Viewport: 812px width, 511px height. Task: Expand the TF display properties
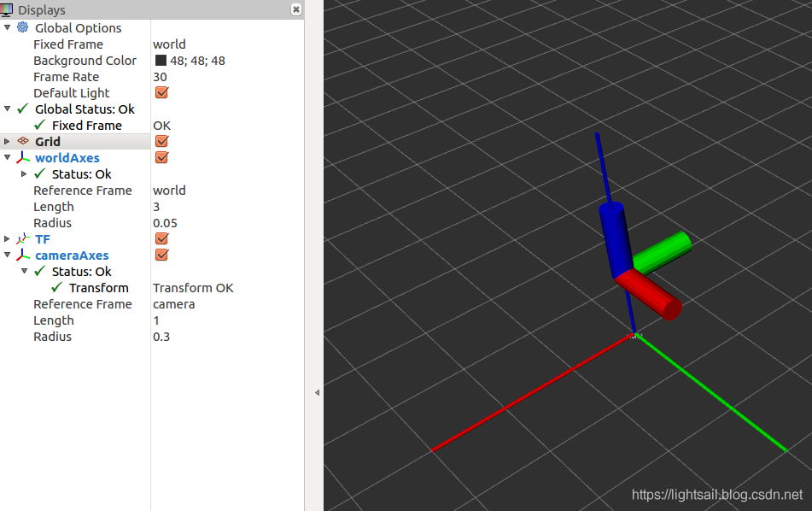coord(7,239)
